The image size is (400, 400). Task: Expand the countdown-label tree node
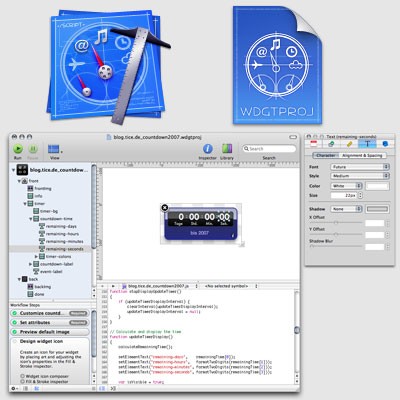pos(31,264)
